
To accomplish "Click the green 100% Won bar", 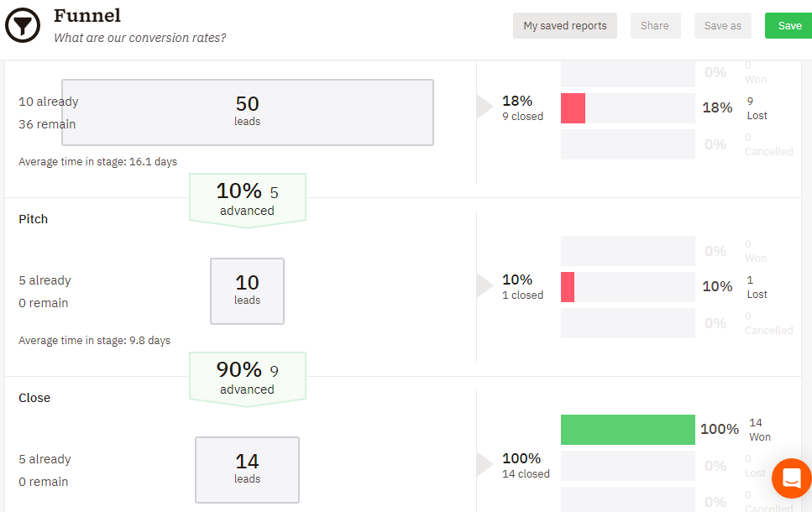I will [x=627, y=429].
